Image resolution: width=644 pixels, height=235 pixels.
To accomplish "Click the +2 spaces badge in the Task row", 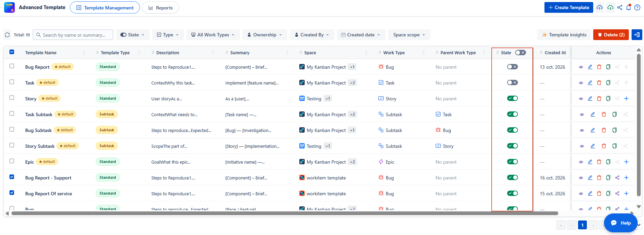I will pyautogui.click(x=352, y=83).
